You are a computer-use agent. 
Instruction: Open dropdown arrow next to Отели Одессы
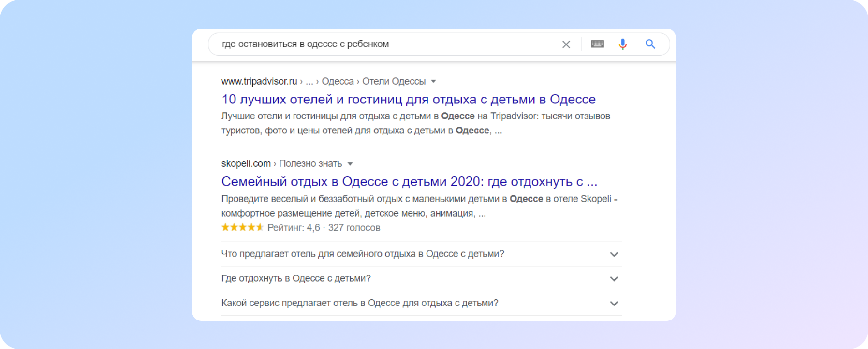point(433,81)
